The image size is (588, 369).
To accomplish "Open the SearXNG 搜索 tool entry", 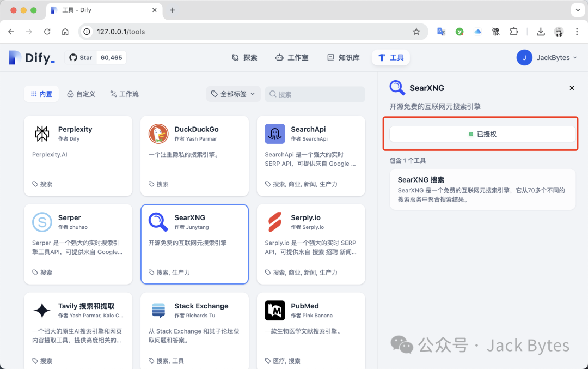I will tap(482, 189).
